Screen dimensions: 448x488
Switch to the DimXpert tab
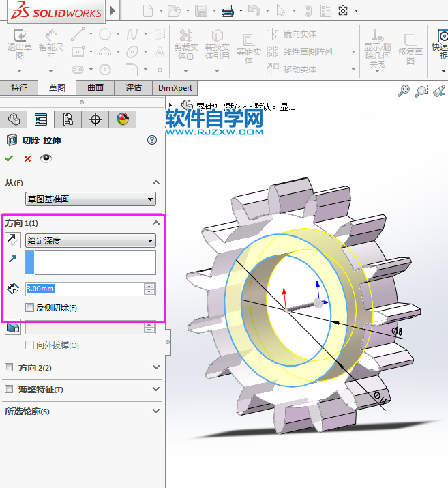click(175, 88)
